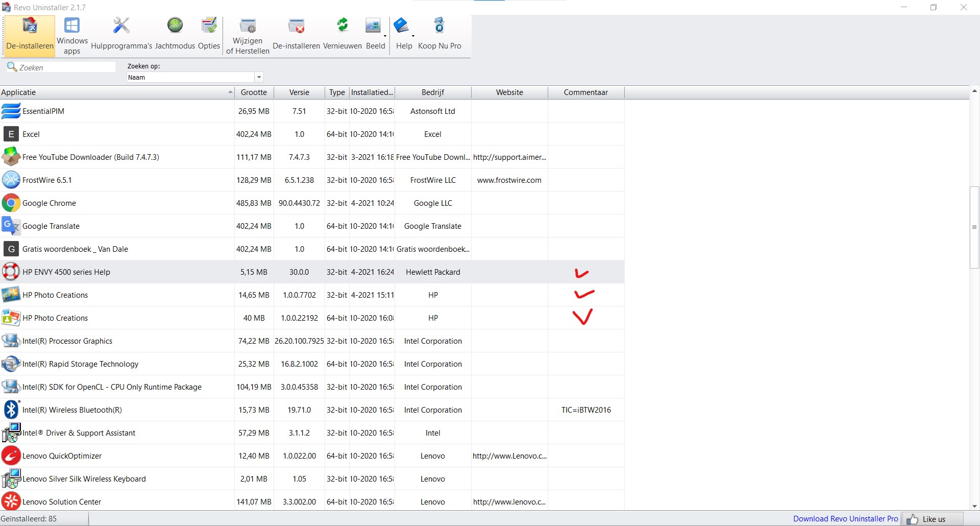Select Free YouTube Downloader icon
This screenshot has width=980, height=526.
tap(11, 157)
